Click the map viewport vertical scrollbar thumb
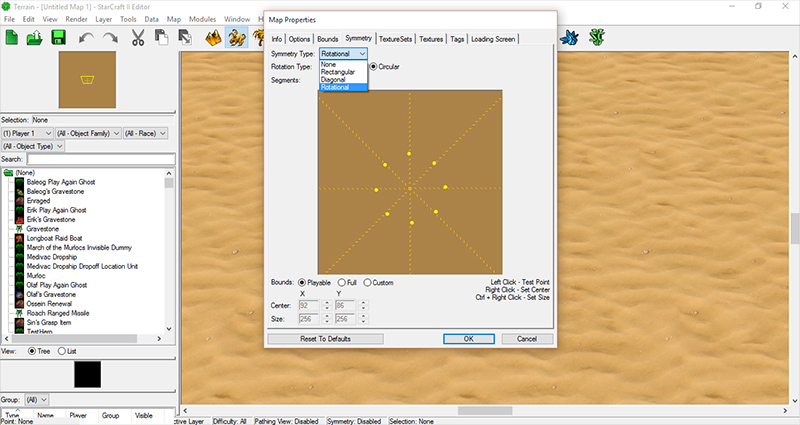The image size is (800, 425). (x=795, y=229)
